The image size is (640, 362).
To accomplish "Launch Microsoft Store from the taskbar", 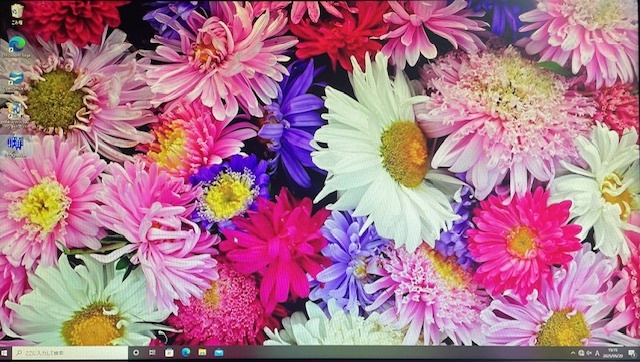I will 169,353.
